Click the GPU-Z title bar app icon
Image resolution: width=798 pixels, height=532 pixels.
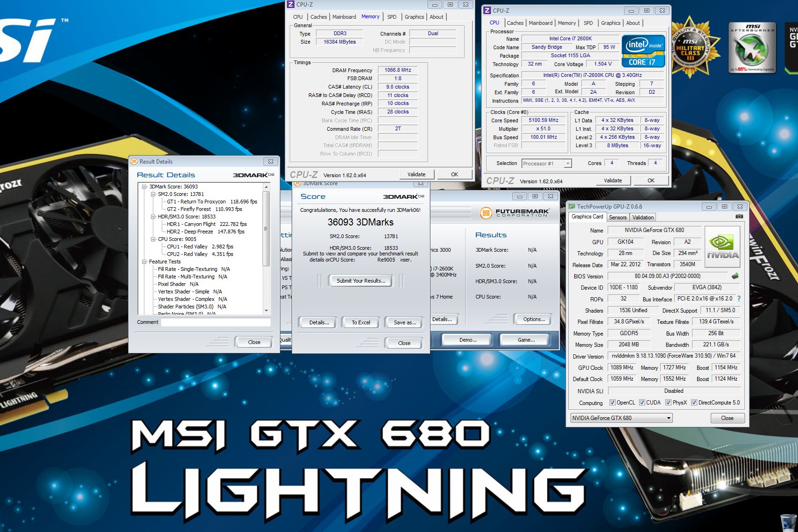(x=572, y=206)
